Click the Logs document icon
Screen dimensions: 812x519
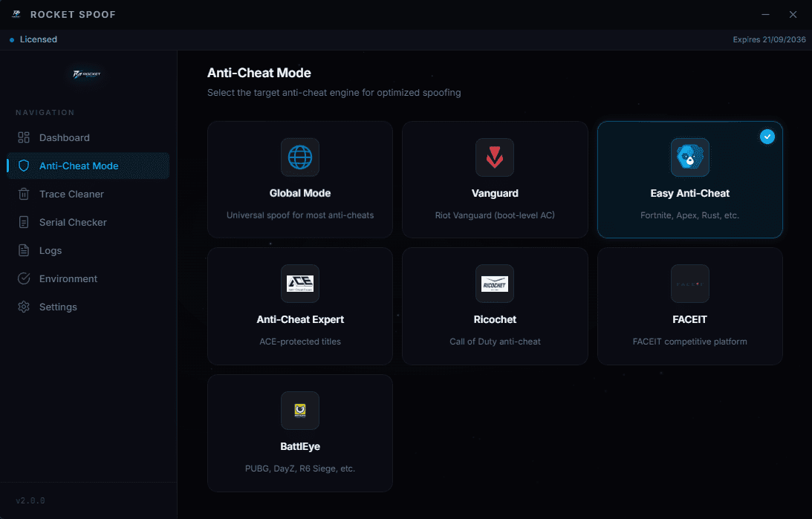coord(24,250)
